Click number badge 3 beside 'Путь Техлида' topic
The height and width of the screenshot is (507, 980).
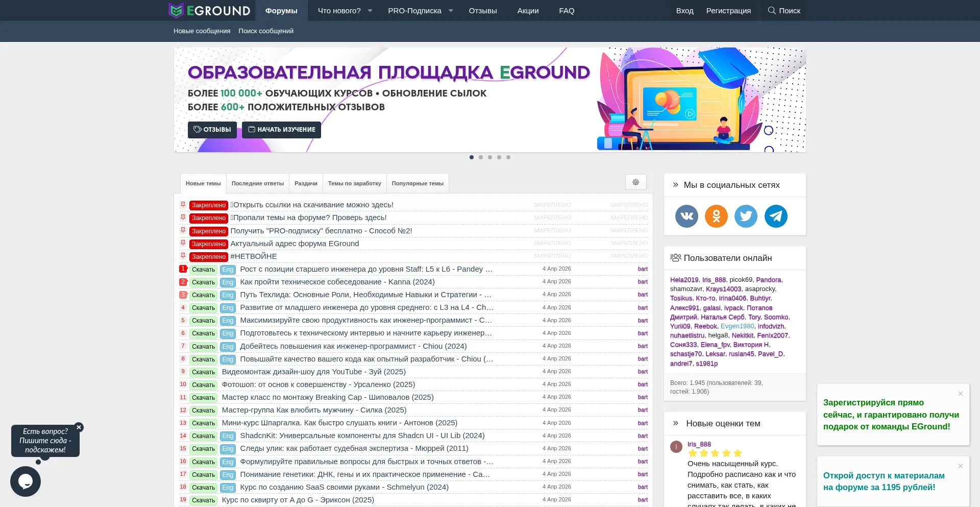pyautogui.click(x=183, y=295)
